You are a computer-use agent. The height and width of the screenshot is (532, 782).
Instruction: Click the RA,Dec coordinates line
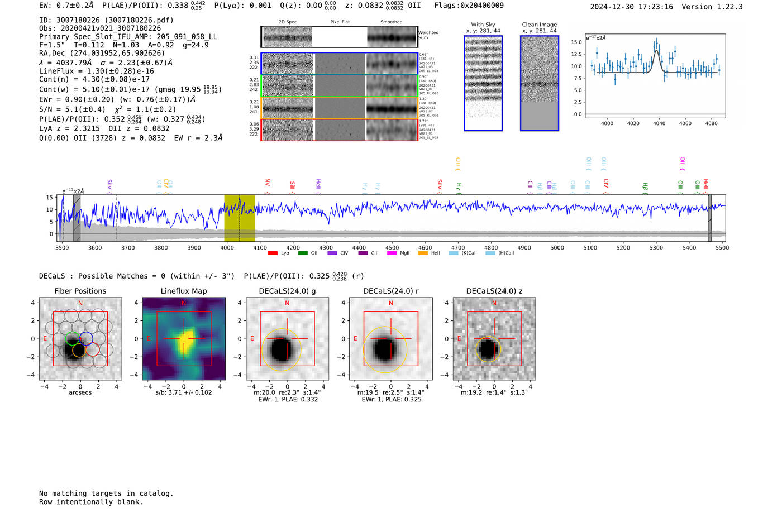(102, 54)
